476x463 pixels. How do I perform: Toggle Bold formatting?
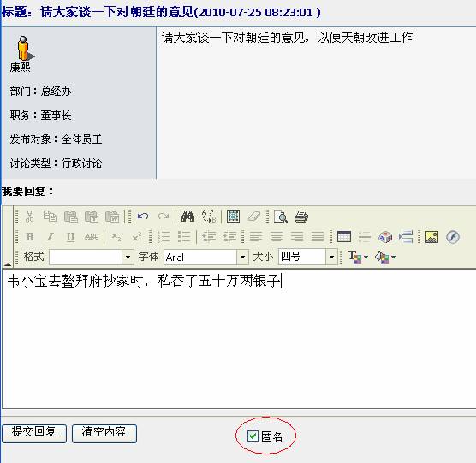pyautogui.click(x=29, y=237)
